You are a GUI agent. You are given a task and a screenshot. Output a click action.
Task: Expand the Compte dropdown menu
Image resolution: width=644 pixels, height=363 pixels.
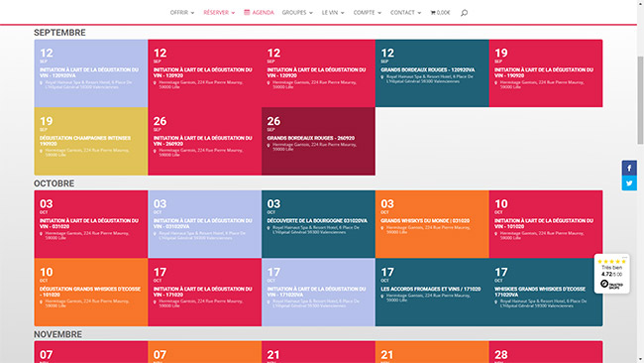368,13
